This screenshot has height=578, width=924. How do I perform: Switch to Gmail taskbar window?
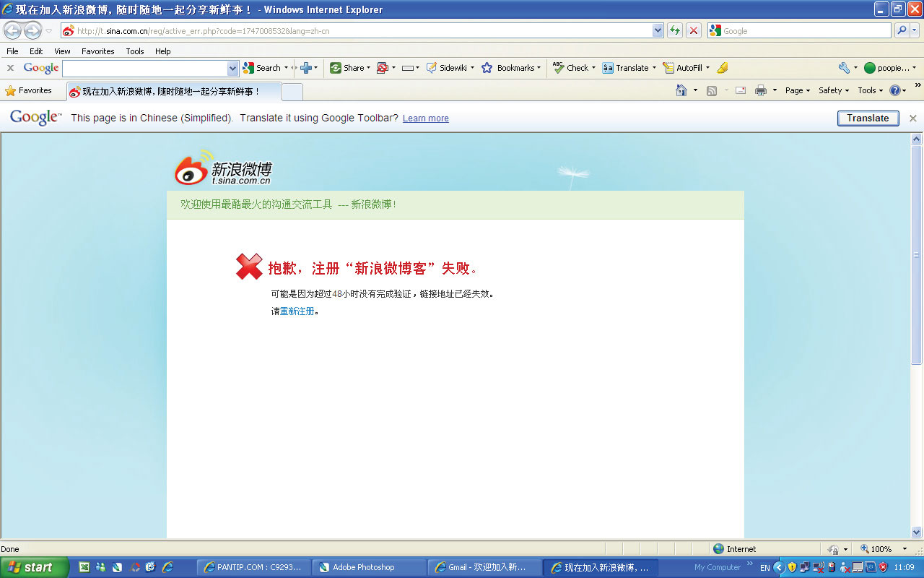[x=484, y=567]
